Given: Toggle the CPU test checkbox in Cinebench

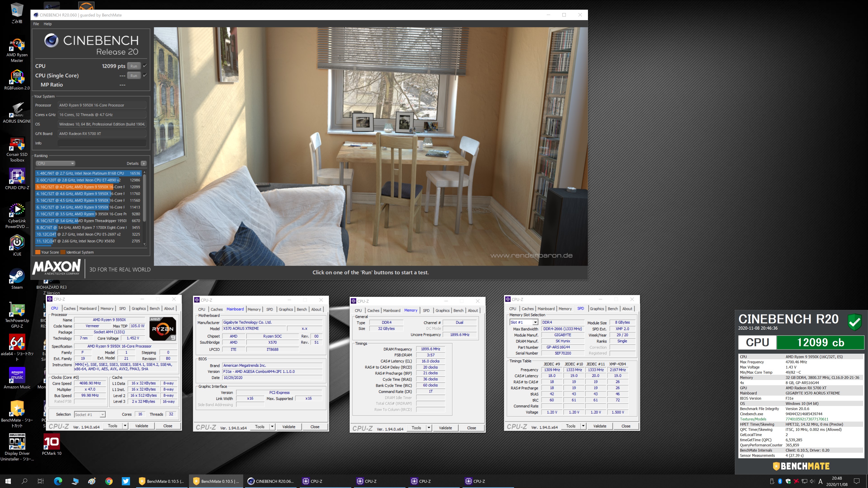Looking at the screenshot, I should (145, 66).
